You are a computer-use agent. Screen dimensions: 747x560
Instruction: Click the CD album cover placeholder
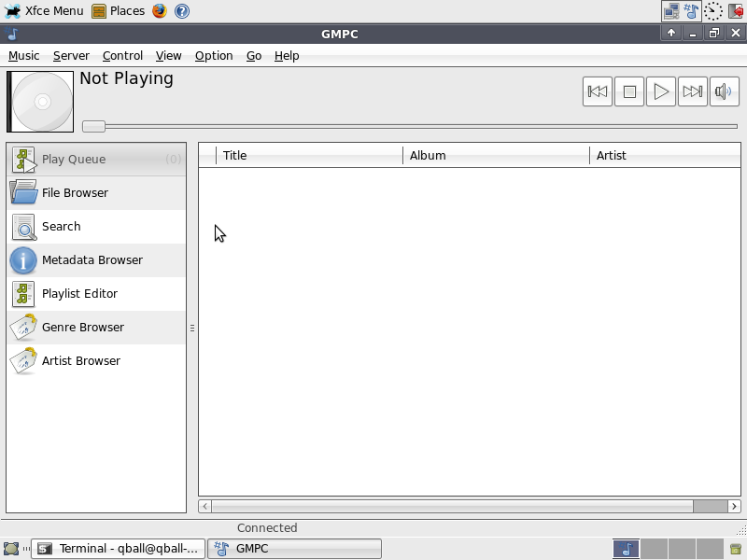click(40, 102)
